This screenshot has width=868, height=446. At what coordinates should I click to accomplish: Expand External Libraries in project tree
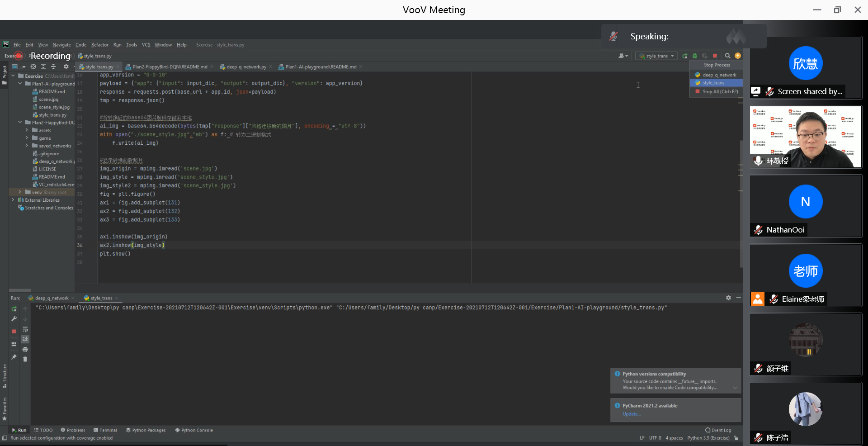click(x=13, y=200)
